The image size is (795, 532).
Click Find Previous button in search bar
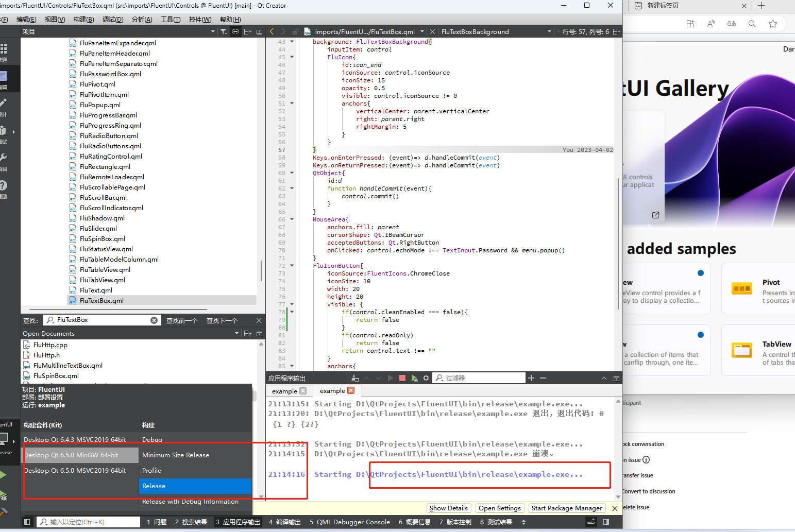182,320
